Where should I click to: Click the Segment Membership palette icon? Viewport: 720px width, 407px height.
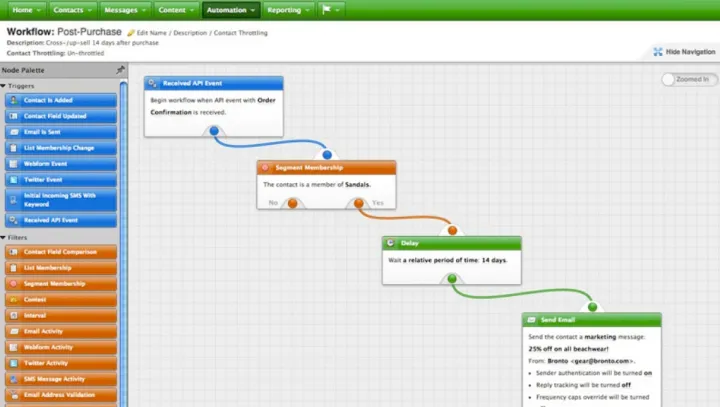tap(14, 284)
